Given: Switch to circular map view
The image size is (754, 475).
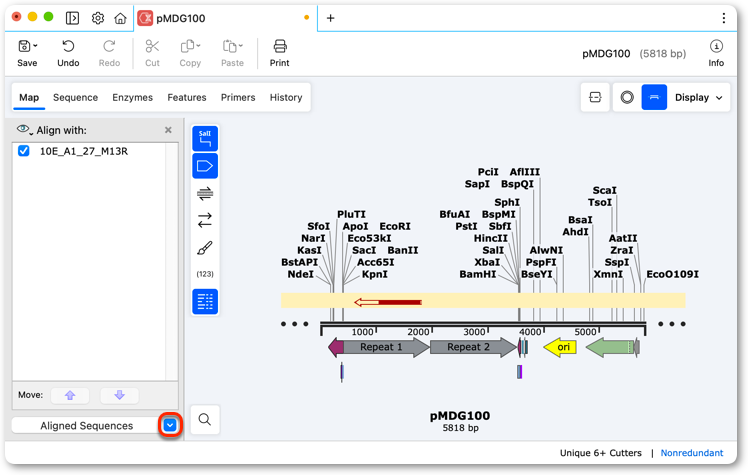Looking at the screenshot, I should click(627, 98).
